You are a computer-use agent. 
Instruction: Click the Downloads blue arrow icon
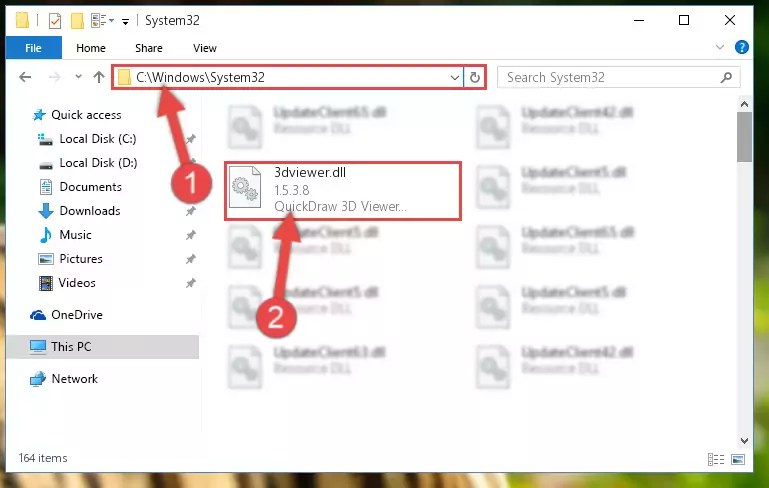pos(46,211)
